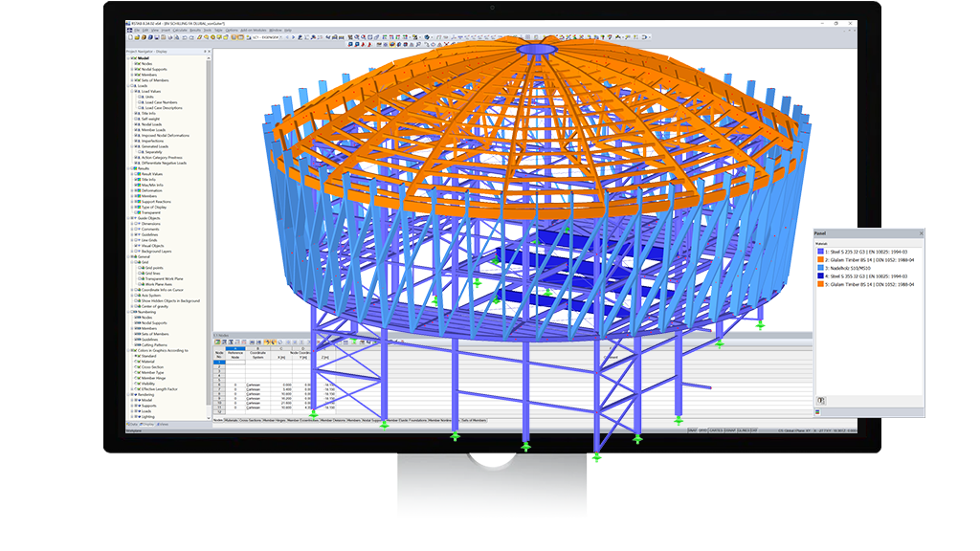Viewport: 980px width, 551px height.
Task: Click the Model tree icon in navigator
Action: click(134, 58)
